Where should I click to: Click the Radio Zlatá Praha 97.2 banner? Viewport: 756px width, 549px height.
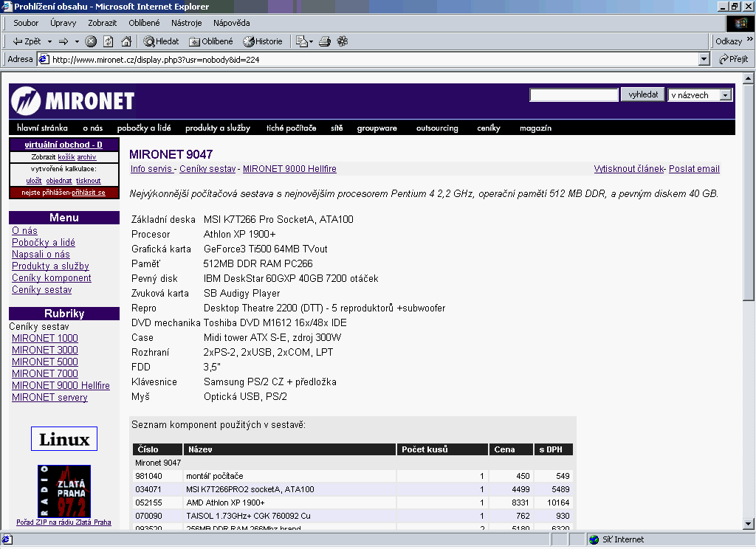tap(64, 491)
